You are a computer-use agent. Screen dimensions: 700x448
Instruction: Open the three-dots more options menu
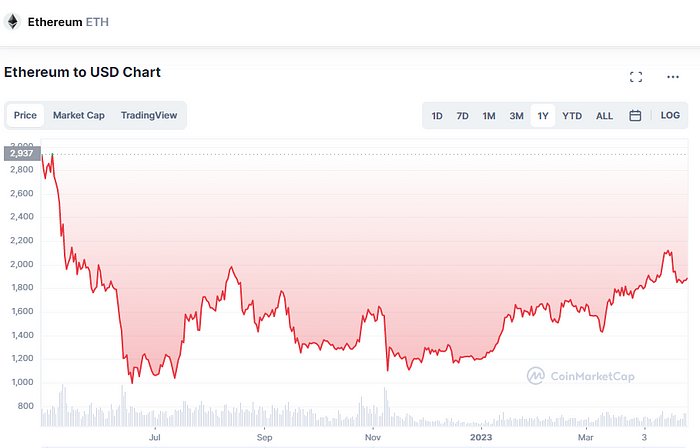[672, 77]
